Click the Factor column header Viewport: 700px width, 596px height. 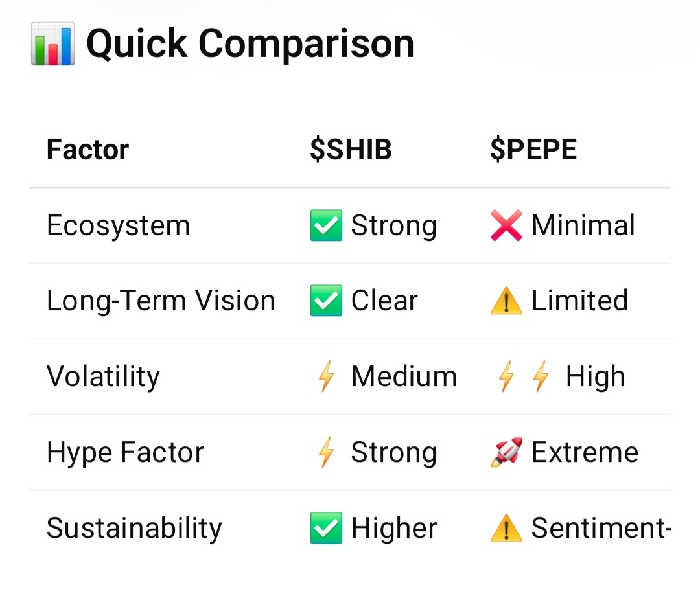coord(87,150)
